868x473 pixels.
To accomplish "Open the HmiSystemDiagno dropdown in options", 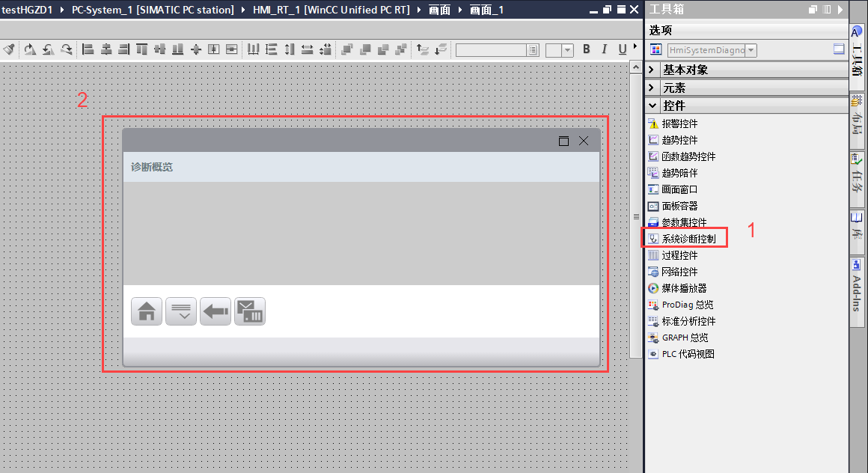I will click(x=751, y=50).
